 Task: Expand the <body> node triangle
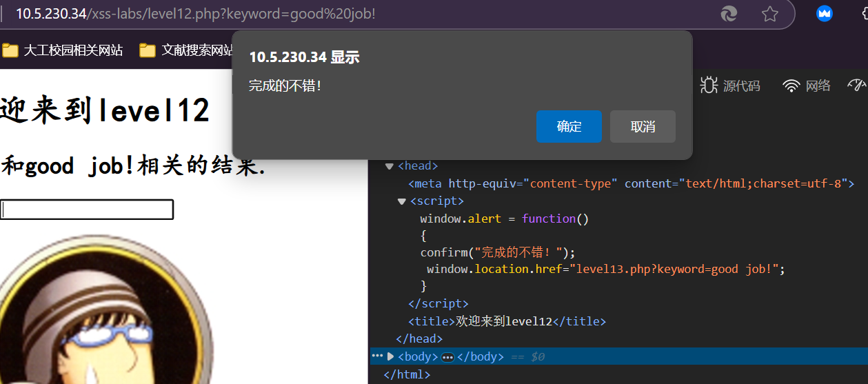[x=391, y=356]
